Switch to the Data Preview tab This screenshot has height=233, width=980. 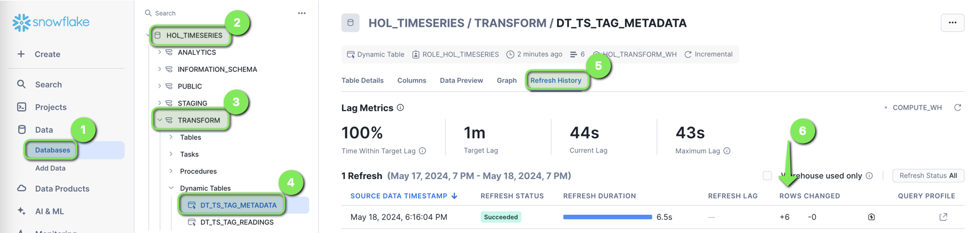click(x=461, y=81)
